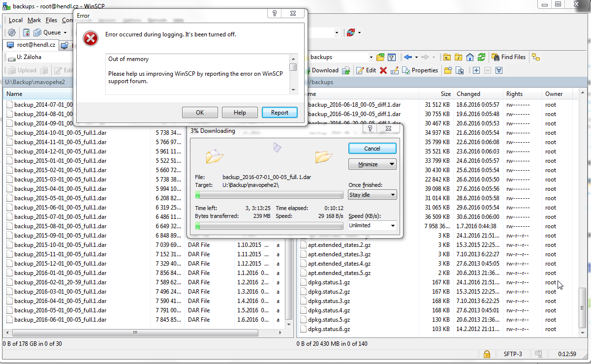Screen dimensions: 591x364
Task: Click the red X delete icon
Action: click(x=382, y=70)
